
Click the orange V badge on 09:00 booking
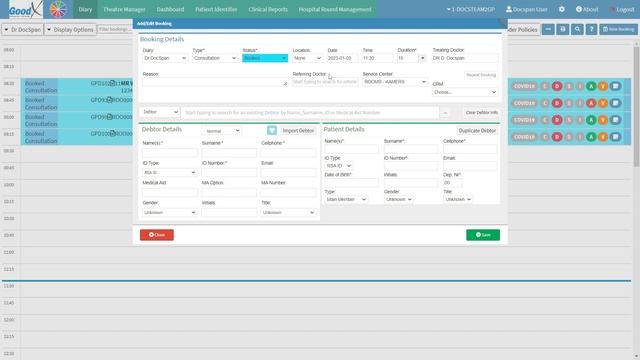point(602,120)
